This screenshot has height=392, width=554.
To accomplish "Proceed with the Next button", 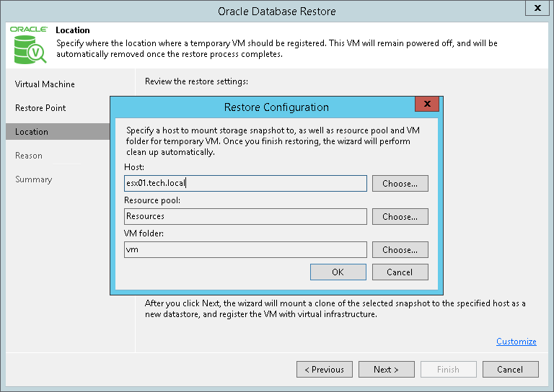I will coord(386,370).
